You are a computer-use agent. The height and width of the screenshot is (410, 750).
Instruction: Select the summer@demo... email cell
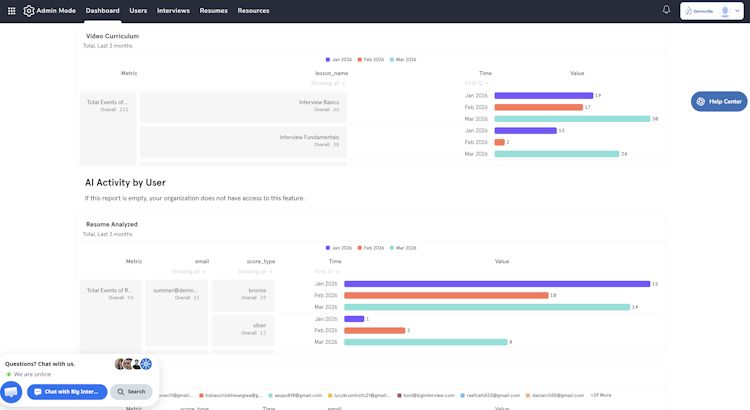point(176,313)
